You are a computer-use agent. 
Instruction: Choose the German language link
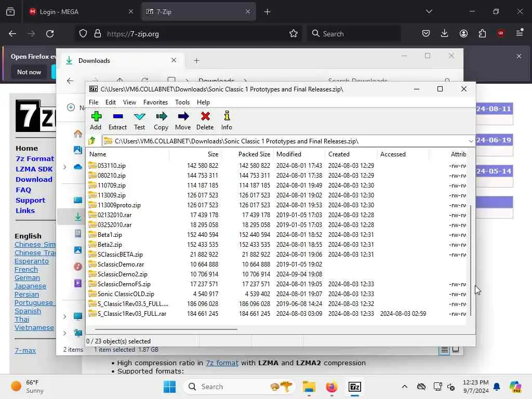click(x=27, y=277)
